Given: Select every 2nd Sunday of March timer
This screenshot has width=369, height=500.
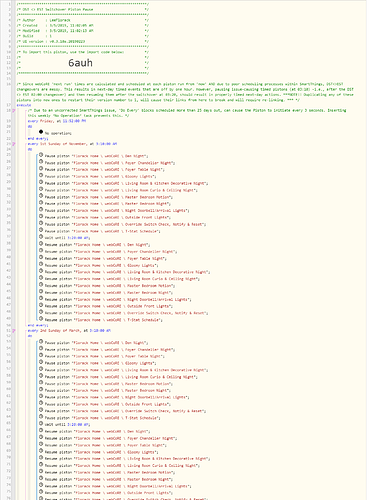Looking at the screenshot, I should tap(69, 331).
